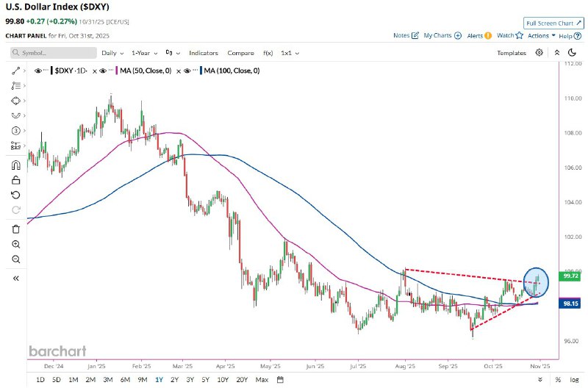Open the 1x1 grid layout dropdown
The height and width of the screenshot is (388, 588).
coord(290,53)
